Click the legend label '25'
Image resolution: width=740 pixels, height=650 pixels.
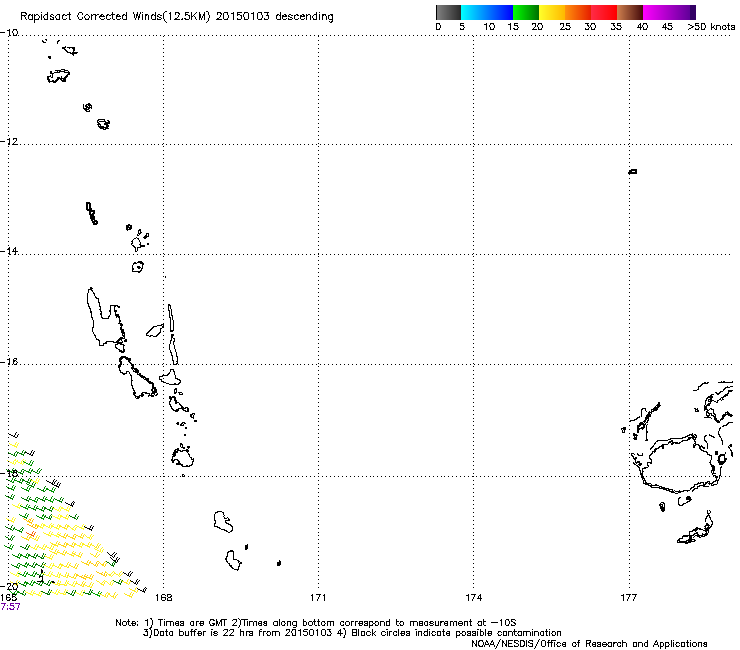(x=564, y=27)
